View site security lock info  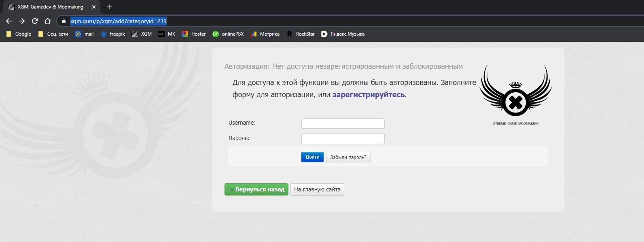click(x=64, y=21)
